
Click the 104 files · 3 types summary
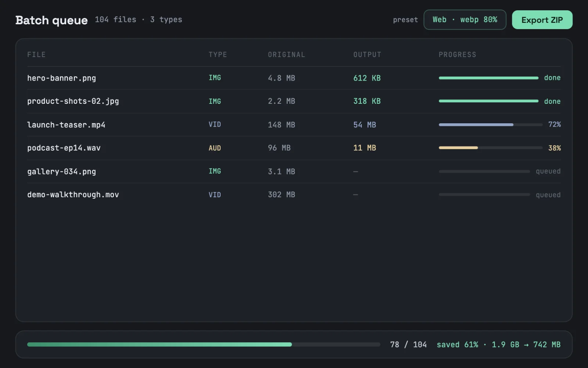[x=139, y=20]
